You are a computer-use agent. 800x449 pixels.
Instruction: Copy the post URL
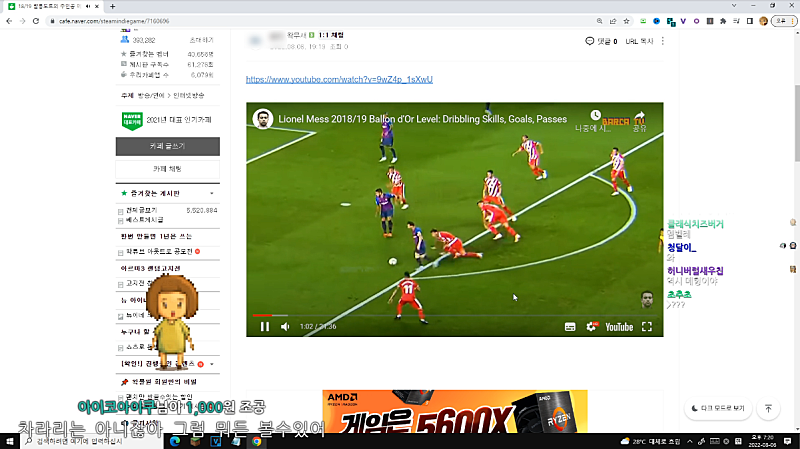(639, 41)
